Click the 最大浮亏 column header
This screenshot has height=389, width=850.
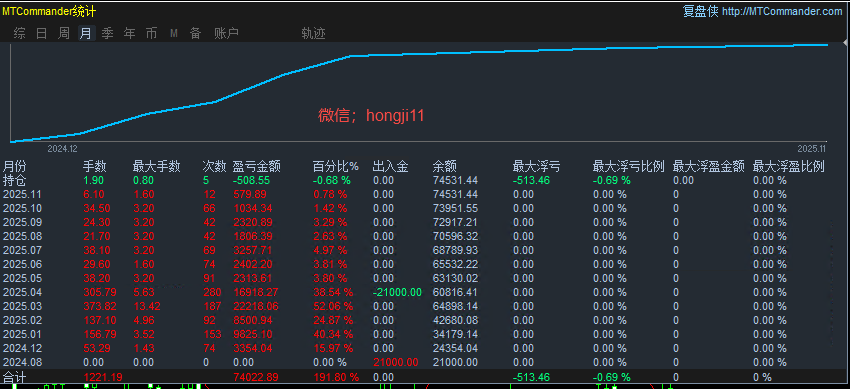tap(536, 166)
